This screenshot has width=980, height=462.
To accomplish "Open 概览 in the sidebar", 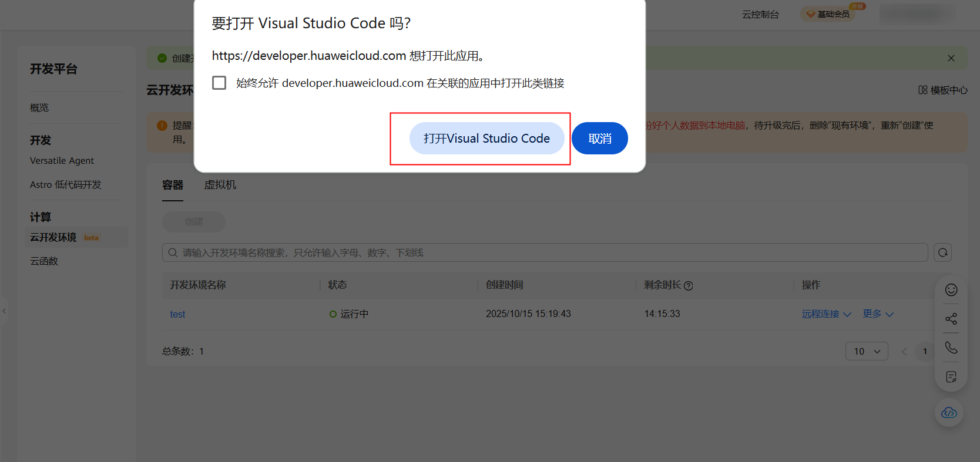I will tap(39, 108).
